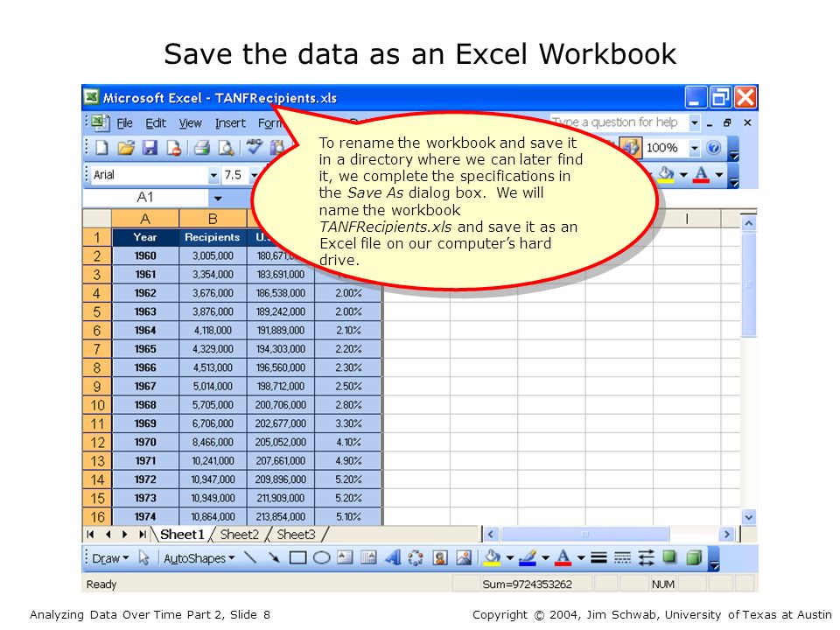
Task: Open Fill Color dropdown in Drawing toolbar
Action: point(509,558)
